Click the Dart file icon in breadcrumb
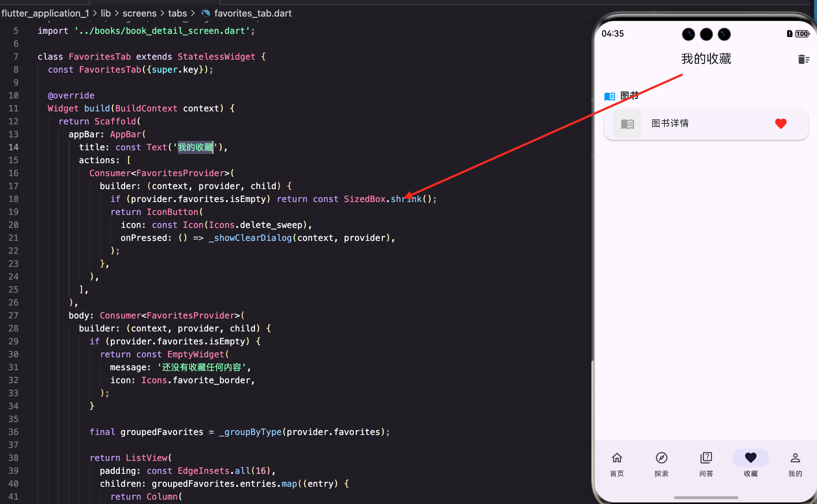 point(206,13)
